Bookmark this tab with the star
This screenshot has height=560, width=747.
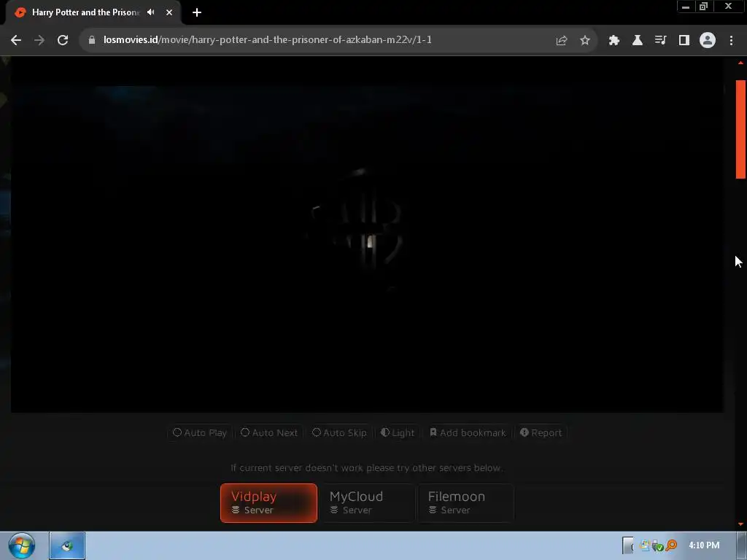point(585,41)
